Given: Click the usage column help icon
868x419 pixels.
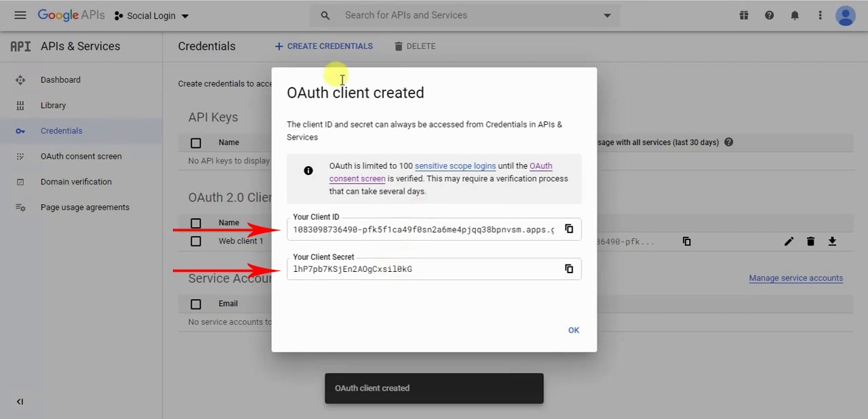Looking at the screenshot, I should (729, 142).
